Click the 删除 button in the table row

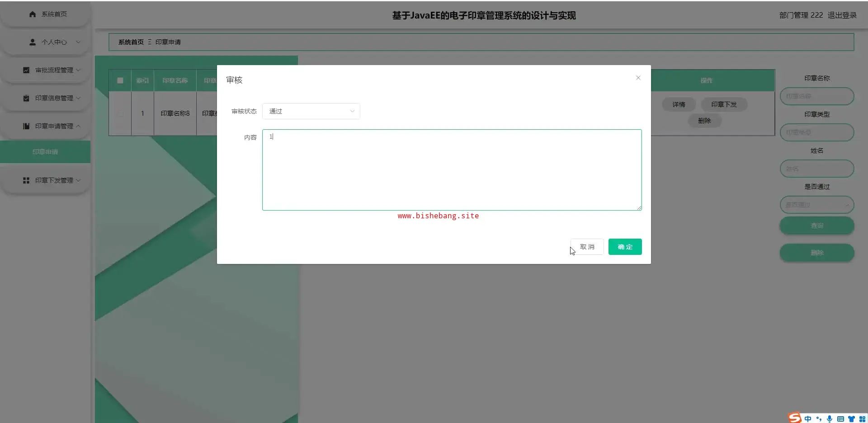point(704,121)
